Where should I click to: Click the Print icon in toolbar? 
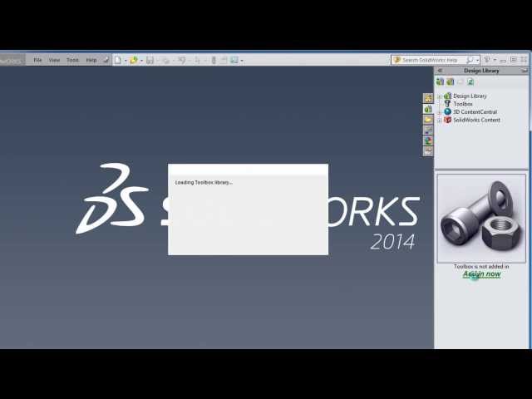(x=165, y=60)
